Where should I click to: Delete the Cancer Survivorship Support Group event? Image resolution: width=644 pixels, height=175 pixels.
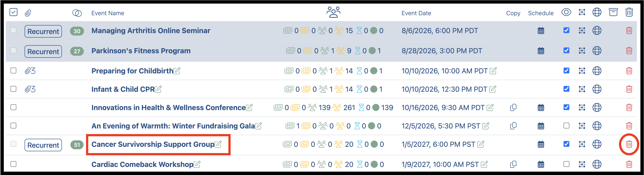tap(629, 144)
